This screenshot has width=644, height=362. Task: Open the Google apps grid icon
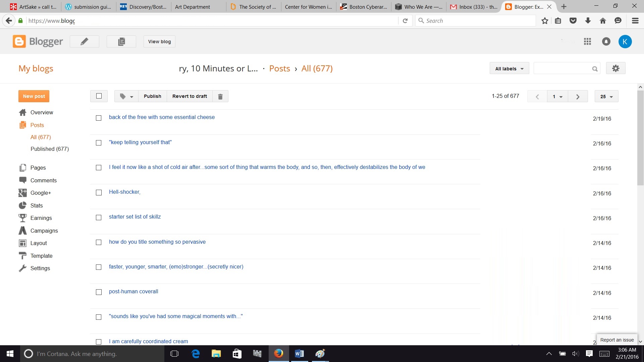(587, 42)
